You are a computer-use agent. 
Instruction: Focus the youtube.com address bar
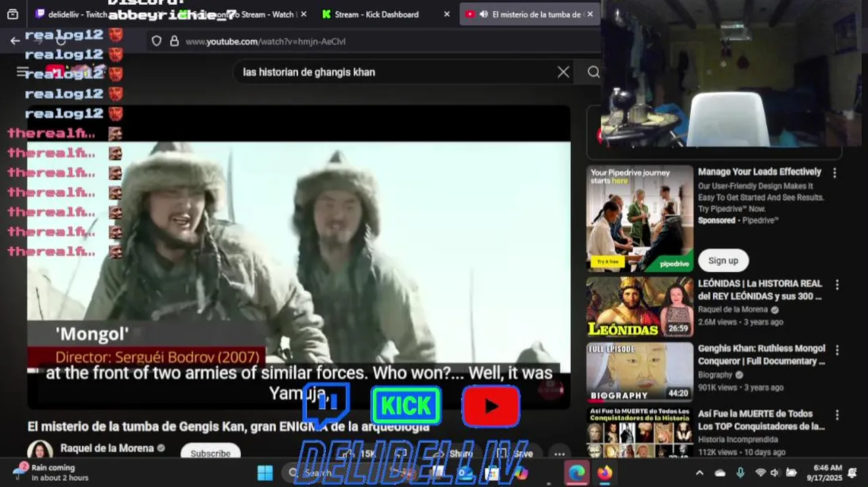pos(372,41)
